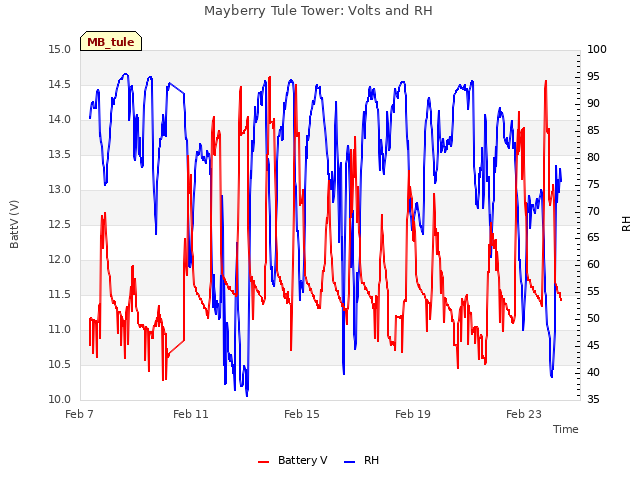Click the 10.0 left axis value
Screen dimensions: 640x480
(60, 400)
